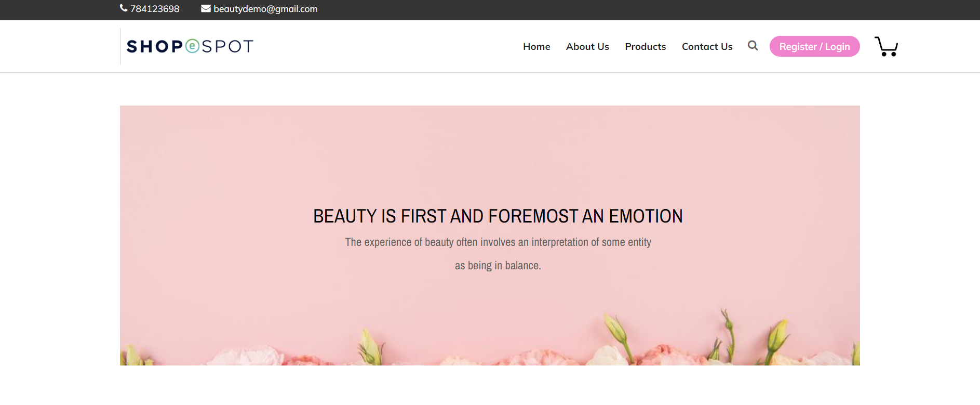Click the Register / Login button
The image size is (980, 405).
(x=814, y=46)
